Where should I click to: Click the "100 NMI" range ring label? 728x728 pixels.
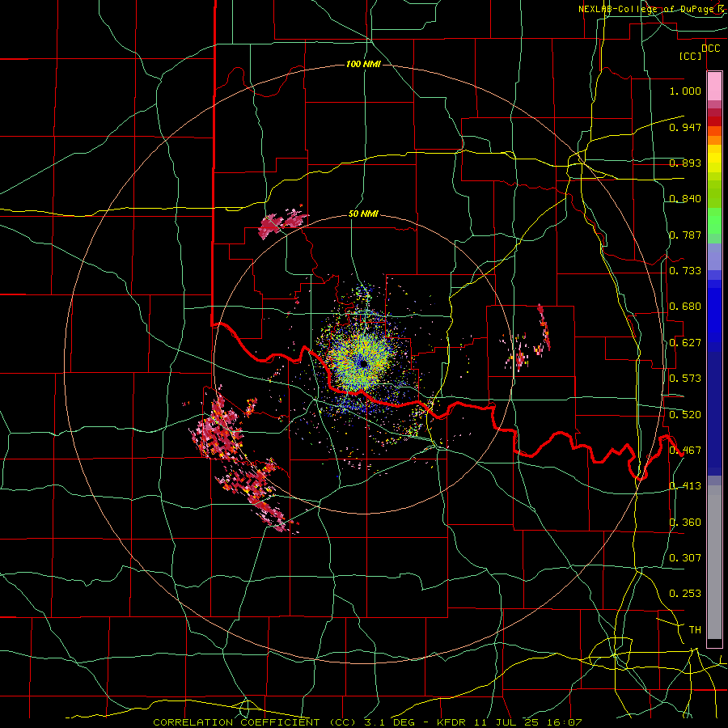(x=363, y=64)
